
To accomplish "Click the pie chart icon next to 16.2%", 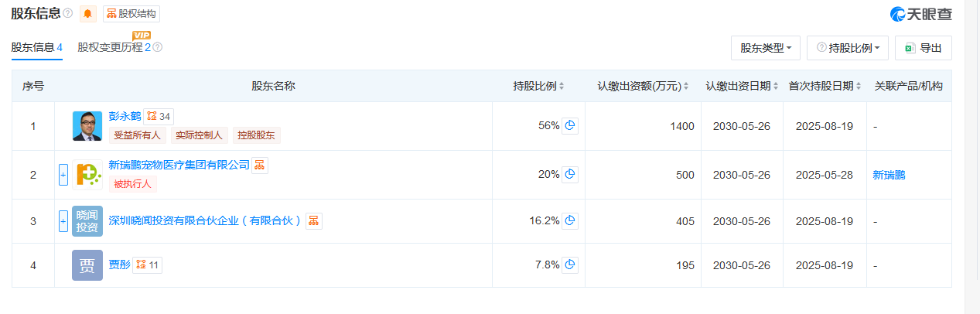I will [570, 221].
